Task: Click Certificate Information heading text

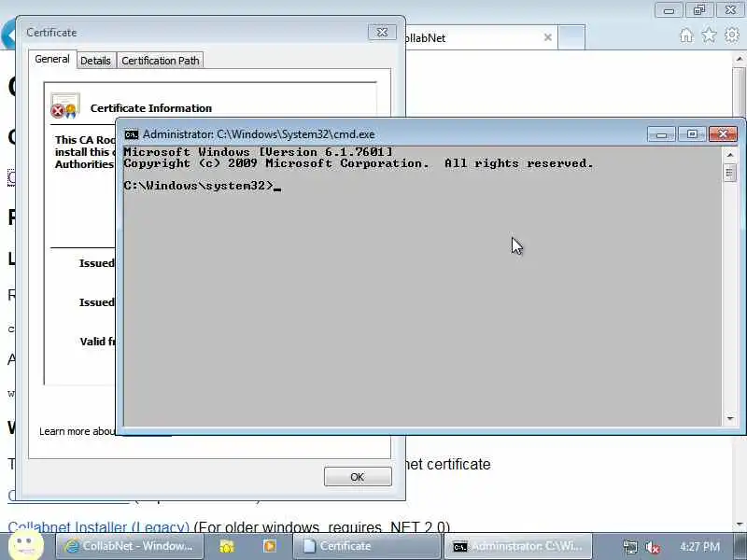Action: (x=151, y=108)
